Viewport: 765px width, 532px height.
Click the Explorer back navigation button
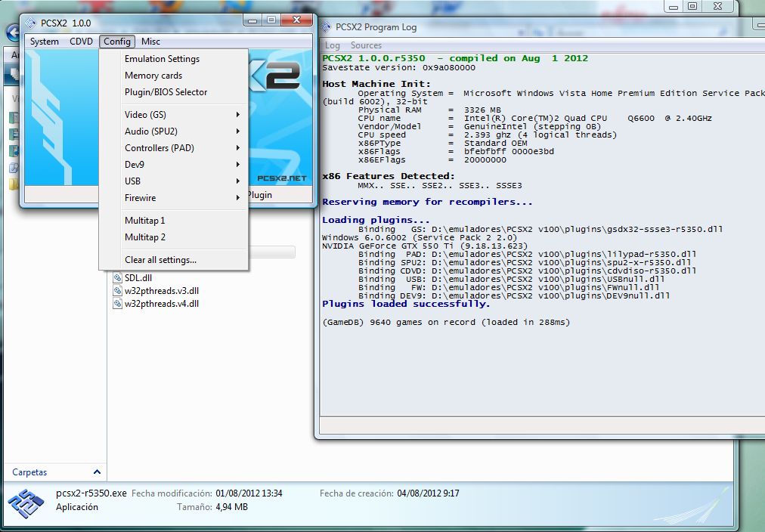[x=13, y=32]
